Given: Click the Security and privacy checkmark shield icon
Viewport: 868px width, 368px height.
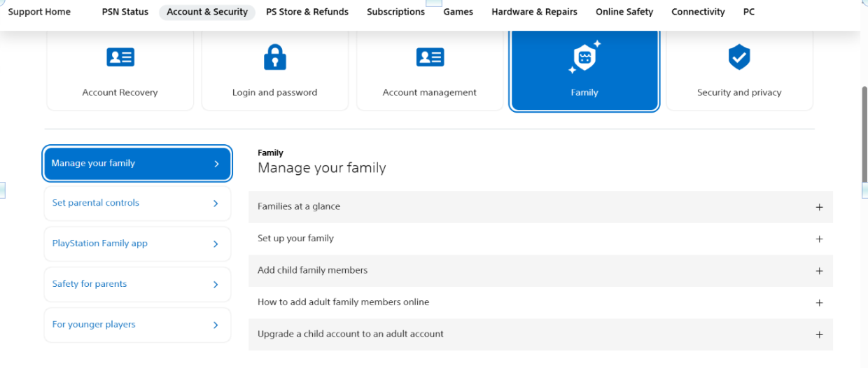Looking at the screenshot, I should (739, 57).
